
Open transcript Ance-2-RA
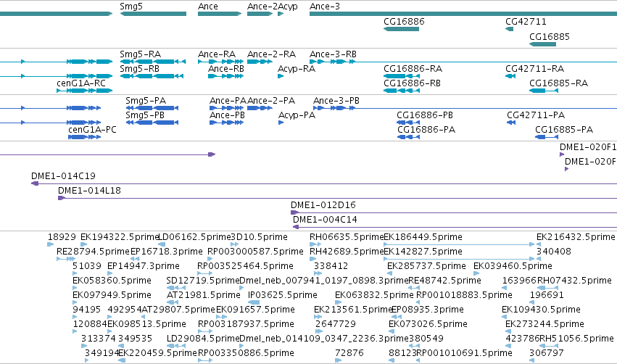point(260,62)
